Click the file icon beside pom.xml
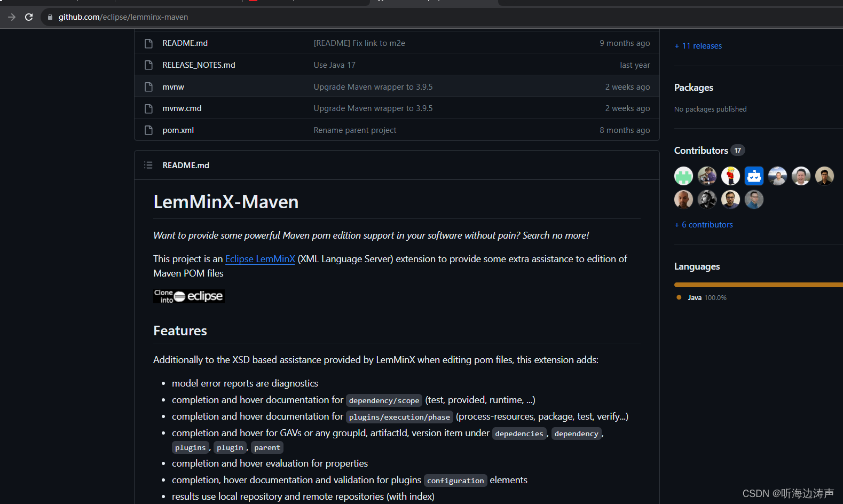This screenshot has width=843, height=504. coord(148,130)
